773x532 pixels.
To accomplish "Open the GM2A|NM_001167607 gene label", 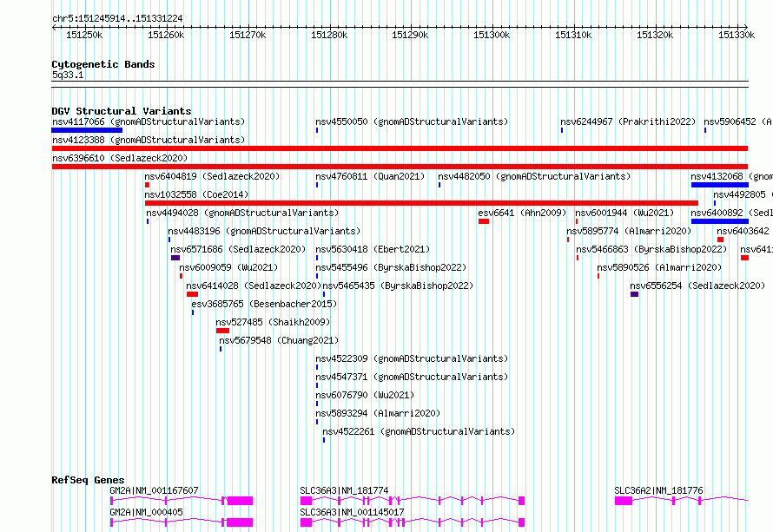I will coord(155,490).
